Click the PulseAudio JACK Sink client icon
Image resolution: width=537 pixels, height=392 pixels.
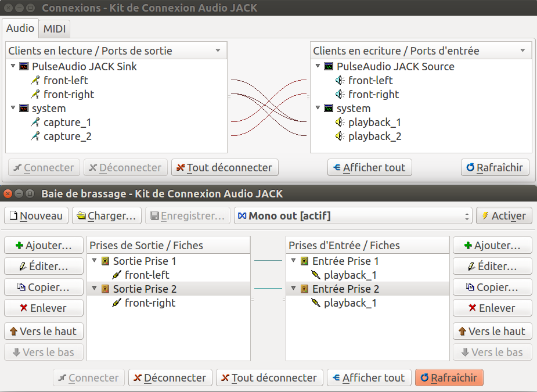click(24, 67)
